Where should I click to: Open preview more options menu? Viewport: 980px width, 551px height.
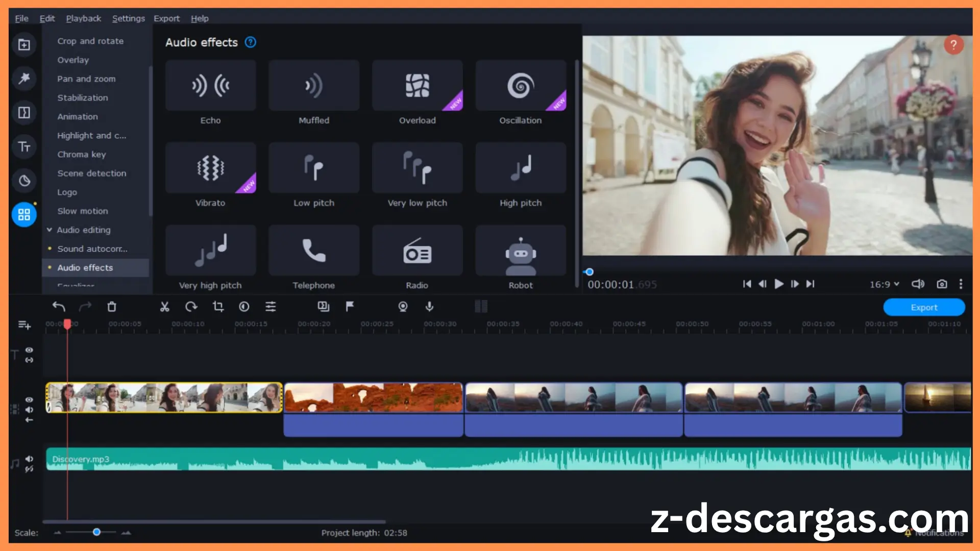click(x=961, y=284)
